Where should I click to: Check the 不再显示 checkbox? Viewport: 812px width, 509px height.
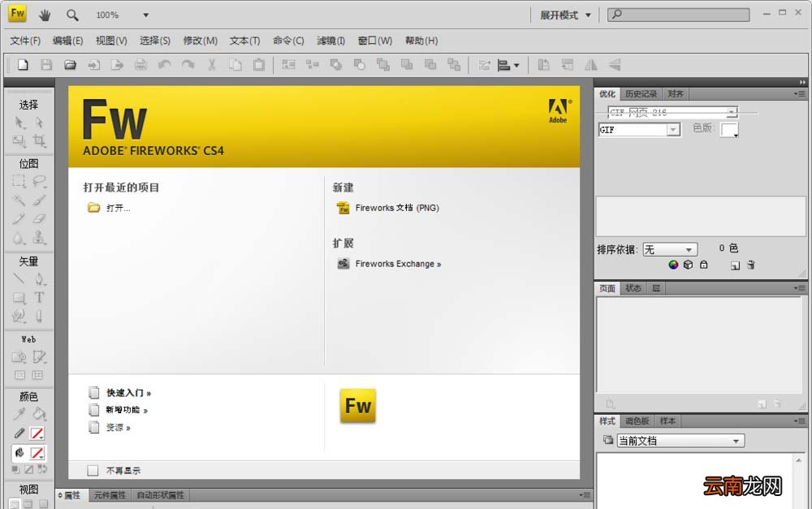point(93,470)
